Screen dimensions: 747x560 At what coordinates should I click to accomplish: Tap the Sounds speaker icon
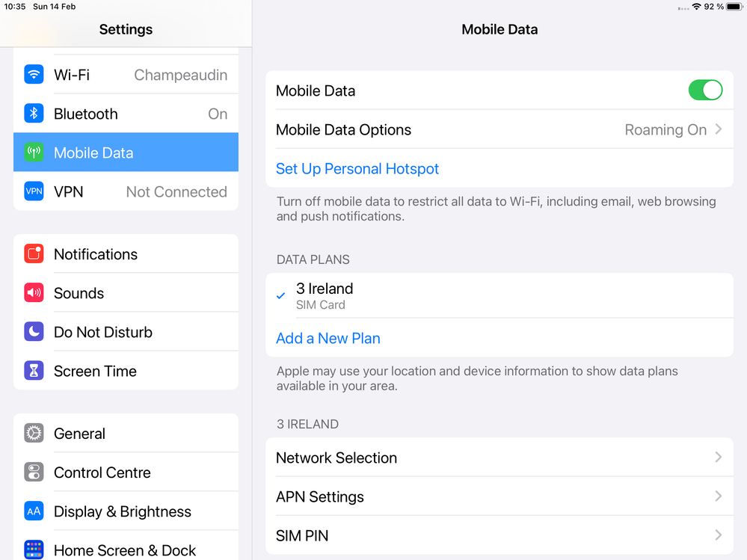point(34,293)
